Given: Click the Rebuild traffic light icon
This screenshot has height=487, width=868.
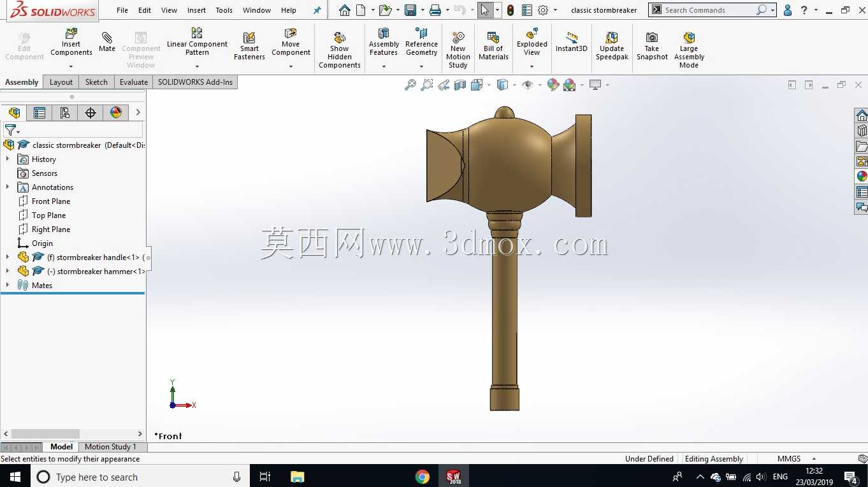Looking at the screenshot, I should click(x=510, y=10).
